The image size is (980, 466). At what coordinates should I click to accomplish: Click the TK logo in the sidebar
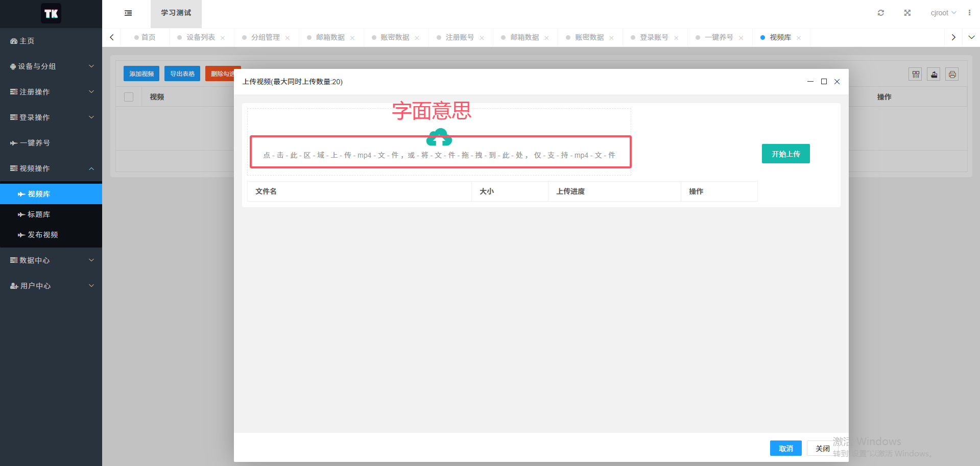click(51, 13)
